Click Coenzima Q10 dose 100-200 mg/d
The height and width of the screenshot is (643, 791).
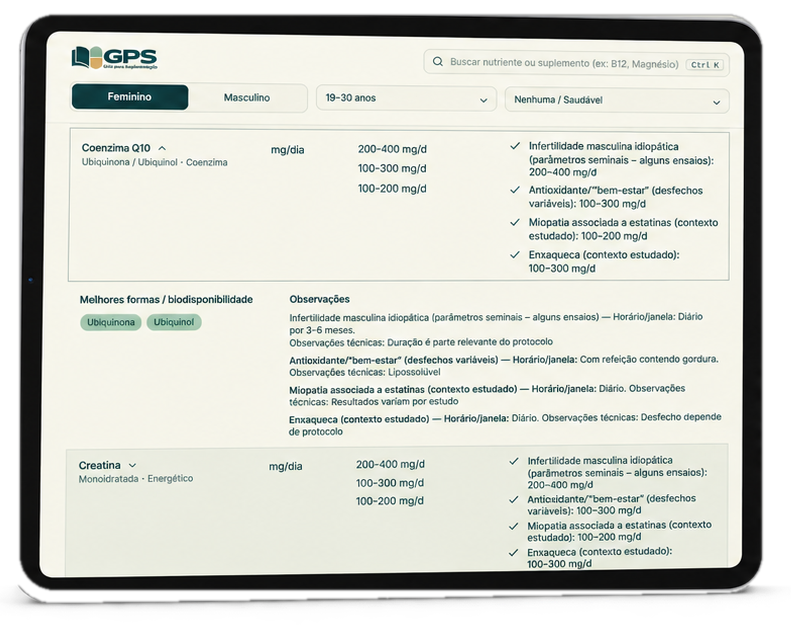click(x=392, y=189)
